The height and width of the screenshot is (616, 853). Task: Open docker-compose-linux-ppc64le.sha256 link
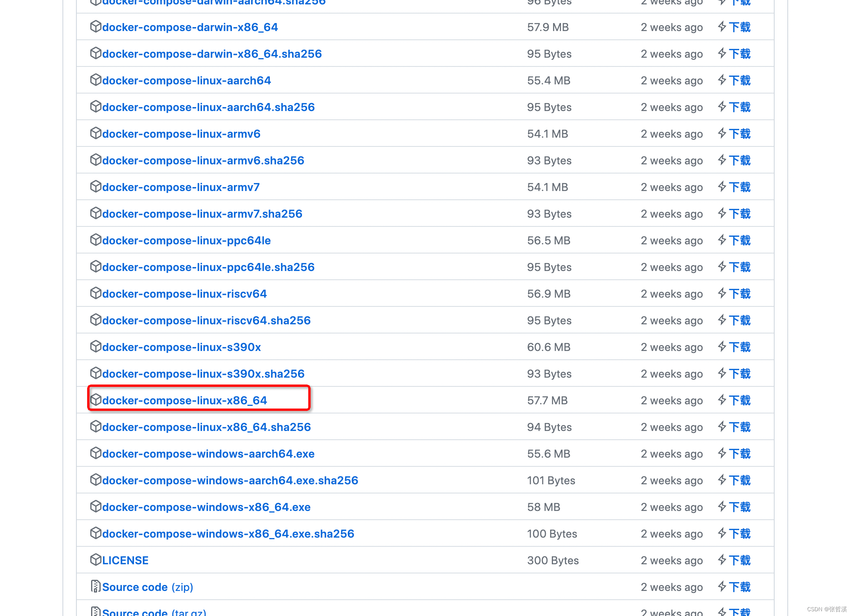(x=208, y=267)
